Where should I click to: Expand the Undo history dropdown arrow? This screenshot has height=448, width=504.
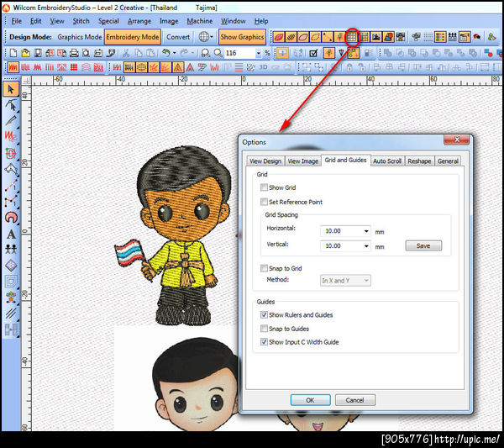pyautogui.click(x=175, y=53)
